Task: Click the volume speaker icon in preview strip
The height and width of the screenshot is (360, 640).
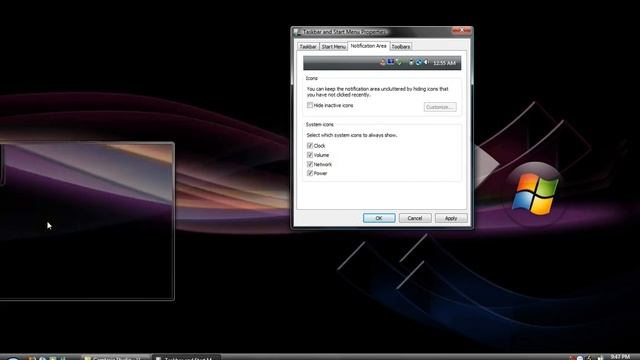Action: tap(426, 62)
